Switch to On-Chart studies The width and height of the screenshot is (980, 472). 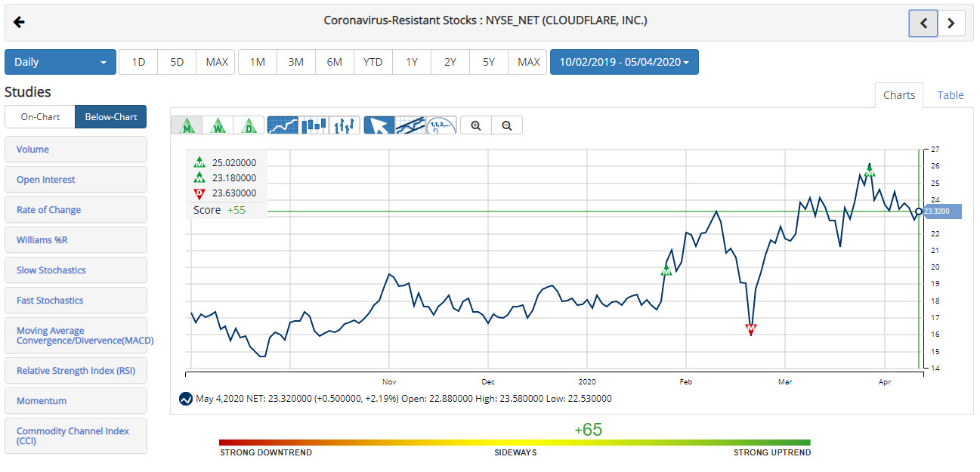40,117
